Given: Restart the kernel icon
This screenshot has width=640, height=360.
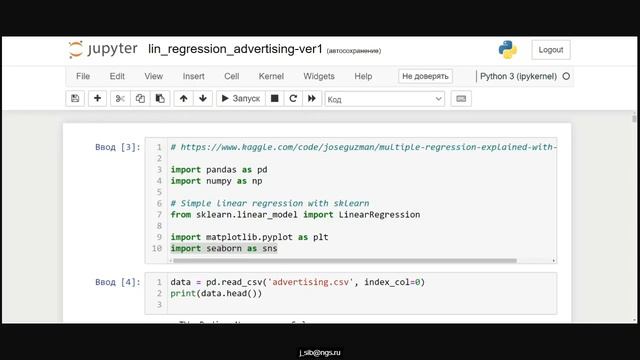Looking at the screenshot, I should coord(293,98).
